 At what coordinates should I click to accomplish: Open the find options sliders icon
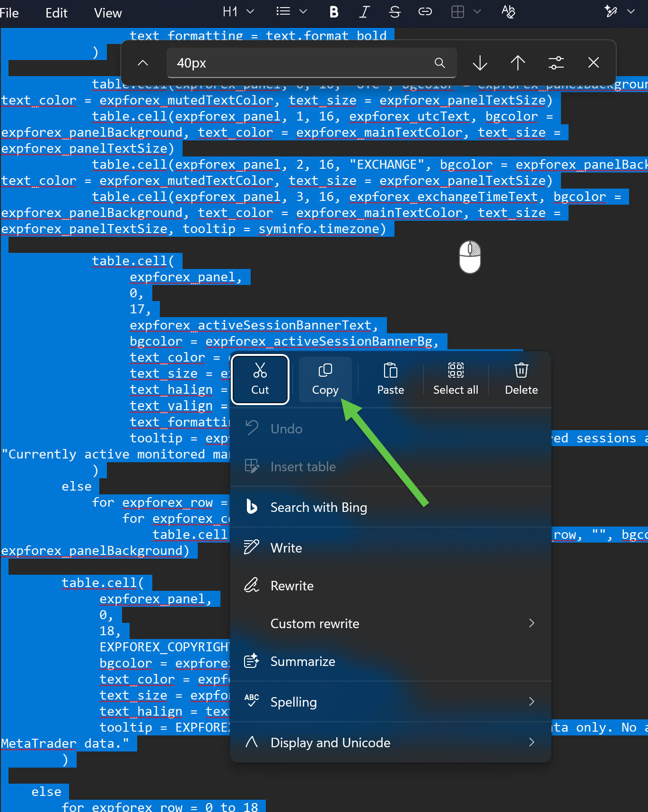click(x=556, y=63)
